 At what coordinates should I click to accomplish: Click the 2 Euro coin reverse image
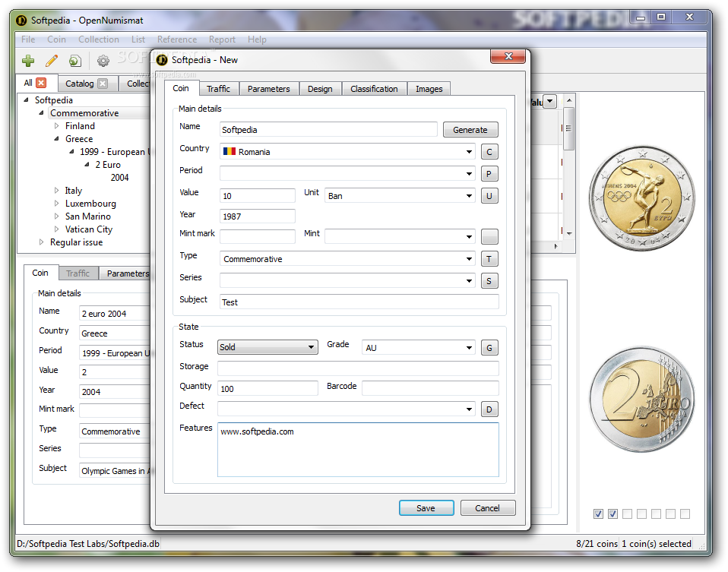click(642, 400)
